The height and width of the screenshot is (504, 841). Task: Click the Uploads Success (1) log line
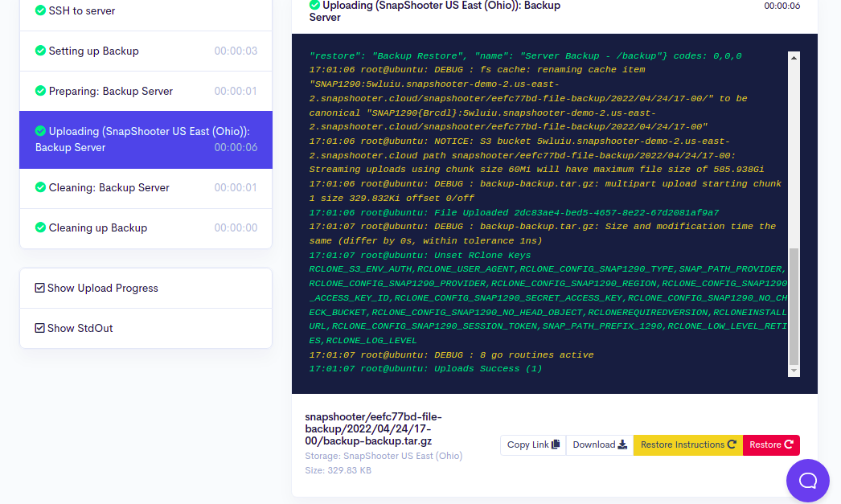(x=425, y=369)
